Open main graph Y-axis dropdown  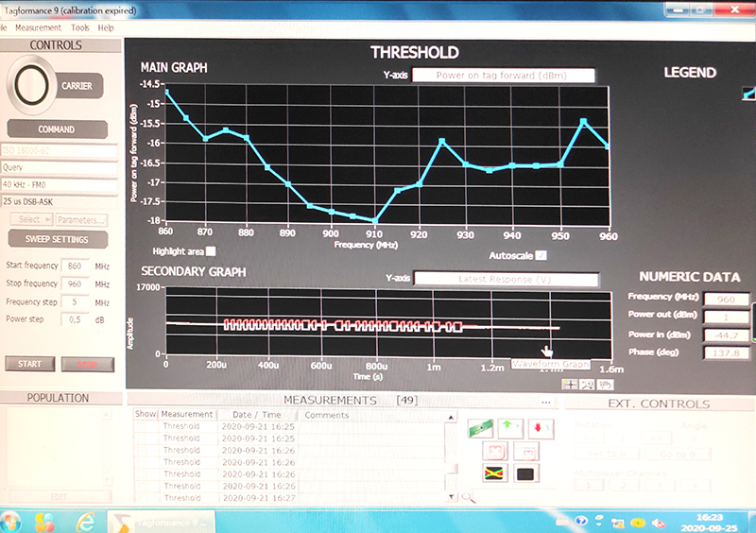point(503,76)
